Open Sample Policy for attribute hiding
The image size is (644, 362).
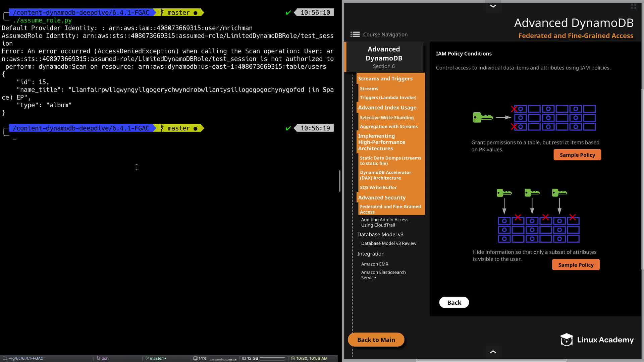(x=576, y=265)
